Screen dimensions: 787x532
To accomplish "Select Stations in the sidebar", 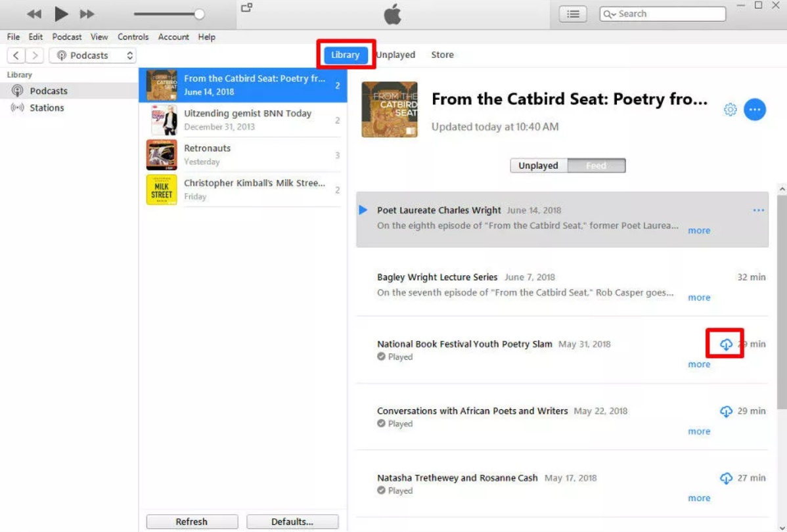I will [x=69, y=108].
